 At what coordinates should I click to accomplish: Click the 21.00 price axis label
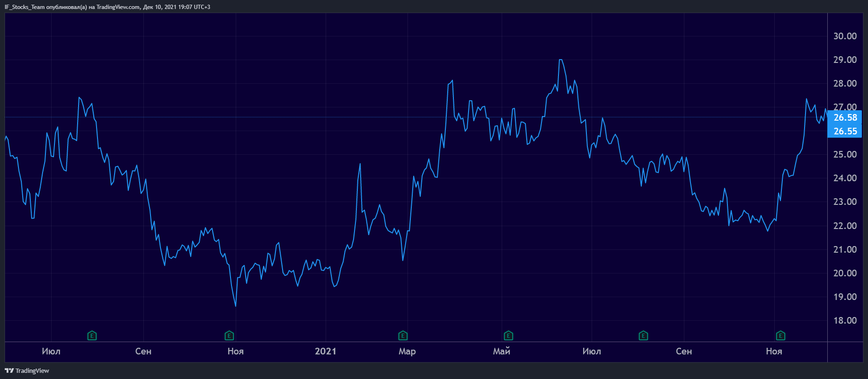(x=845, y=249)
